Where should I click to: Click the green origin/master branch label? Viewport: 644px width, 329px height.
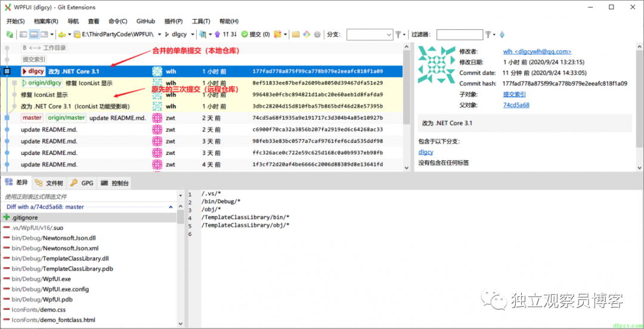pyautogui.click(x=67, y=118)
